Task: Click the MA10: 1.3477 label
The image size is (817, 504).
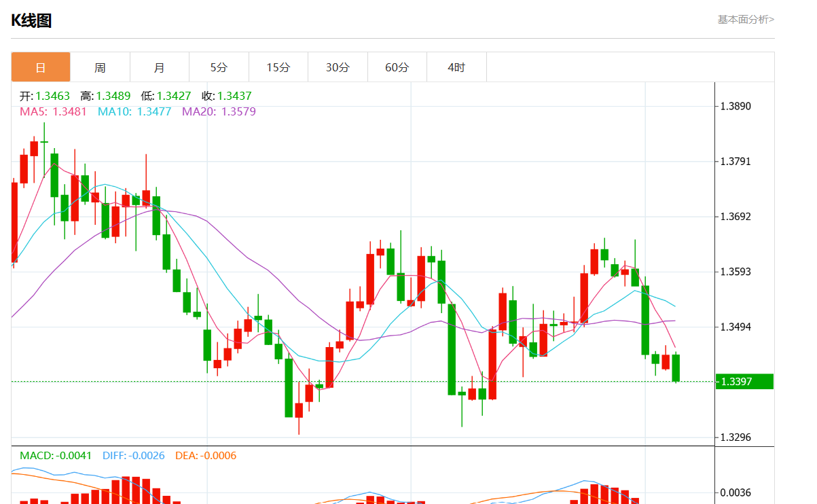Action: [x=134, y=111]
